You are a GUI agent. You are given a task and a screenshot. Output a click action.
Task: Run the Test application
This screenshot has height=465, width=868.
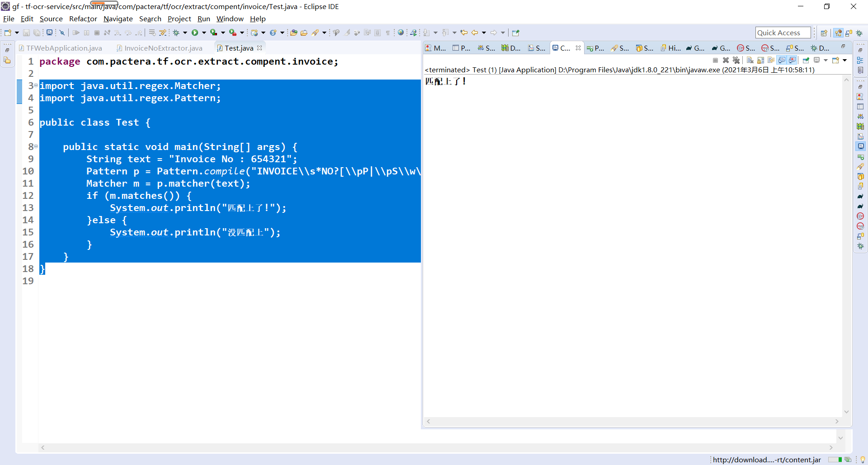tap(195, 33)
